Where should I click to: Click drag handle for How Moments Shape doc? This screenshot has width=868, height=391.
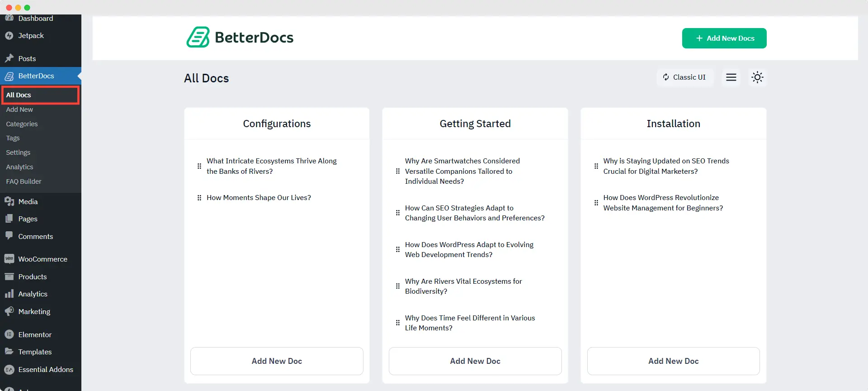(199, 198)
